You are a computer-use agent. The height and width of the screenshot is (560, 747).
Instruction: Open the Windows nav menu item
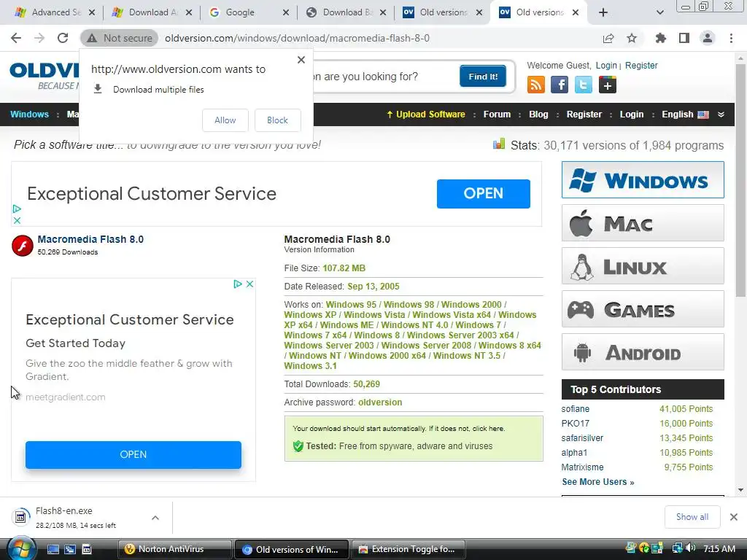point(29,114)
